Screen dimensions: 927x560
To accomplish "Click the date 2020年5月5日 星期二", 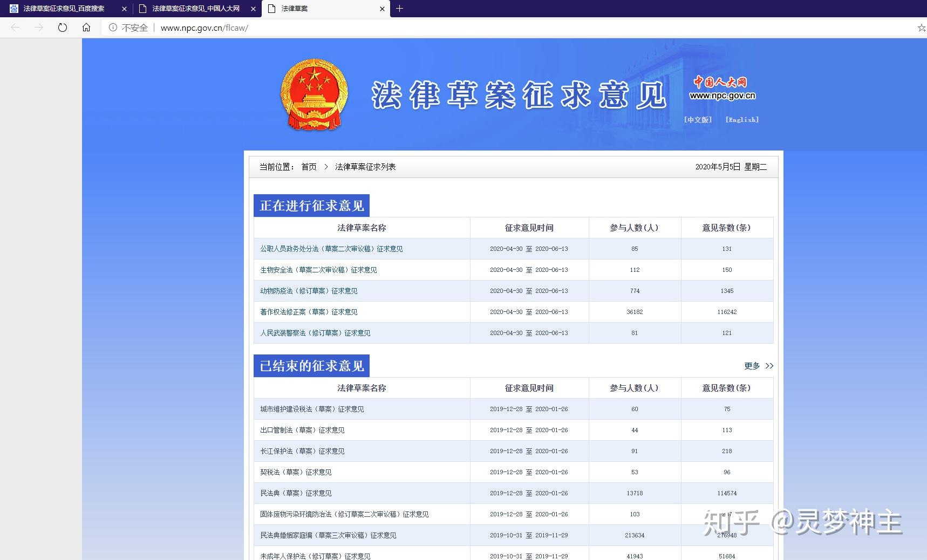I will (731, 167).
